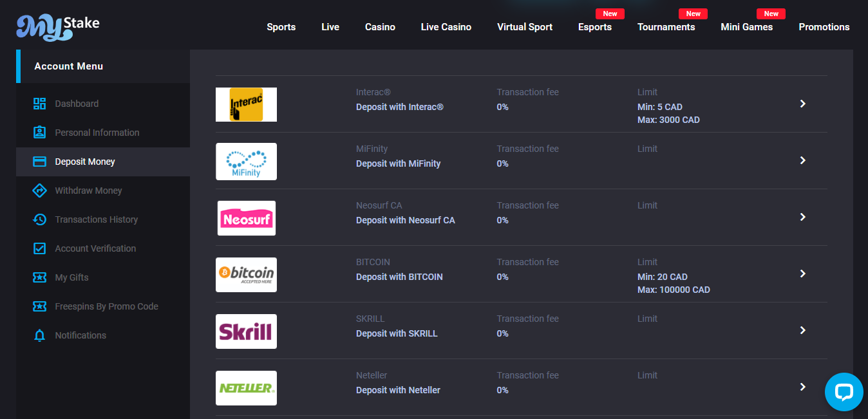Click the MyStake logo
Screen dimensions: 868x419
pos(58,27)
